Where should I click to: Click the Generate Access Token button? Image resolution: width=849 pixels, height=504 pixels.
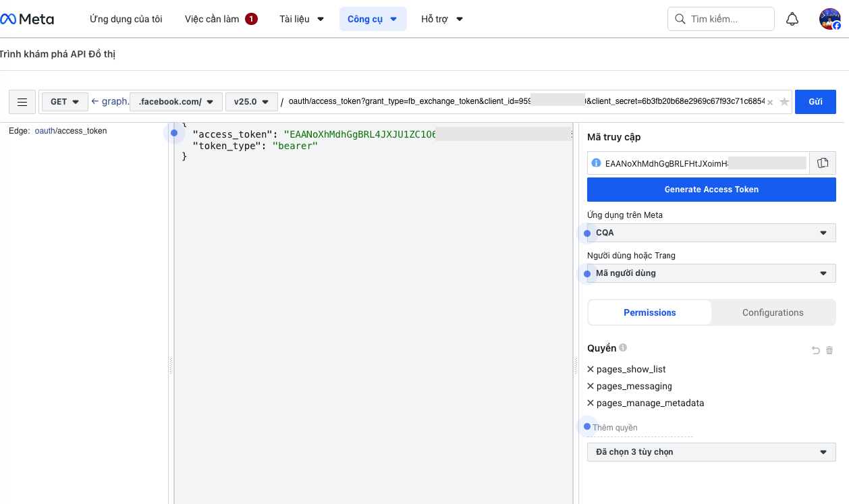pos(711,190)
